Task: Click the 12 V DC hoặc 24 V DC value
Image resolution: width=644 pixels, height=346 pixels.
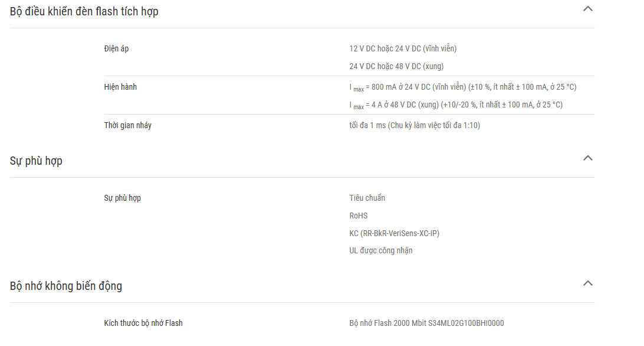Action: point(403,48)
